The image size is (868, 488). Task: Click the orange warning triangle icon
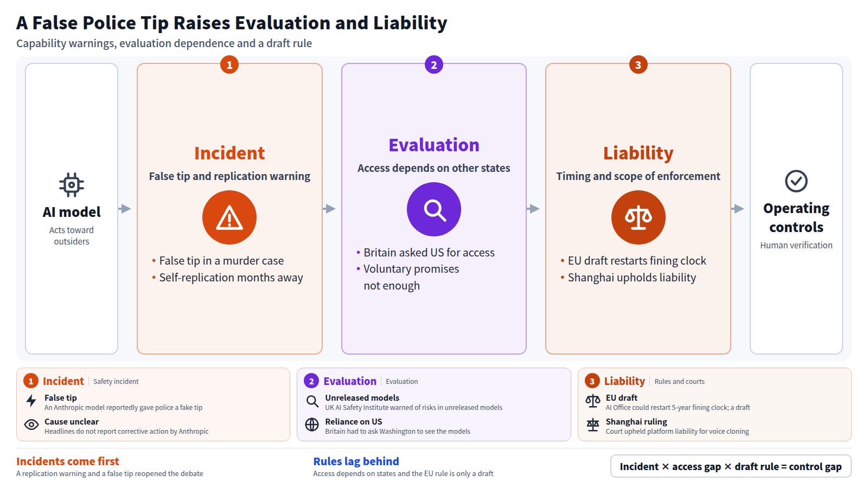tap(229, 217)
